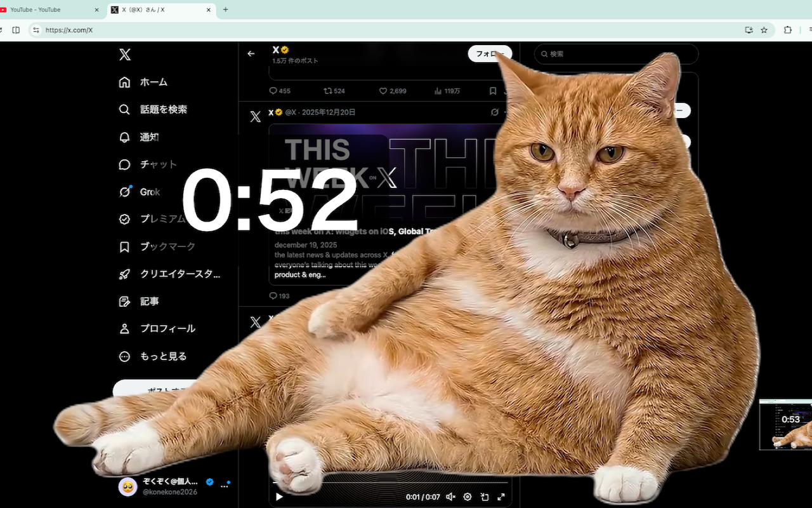Like the post showing 2,699 likes
The width and height of the screenshot is (812, 508).
(383, 91)
